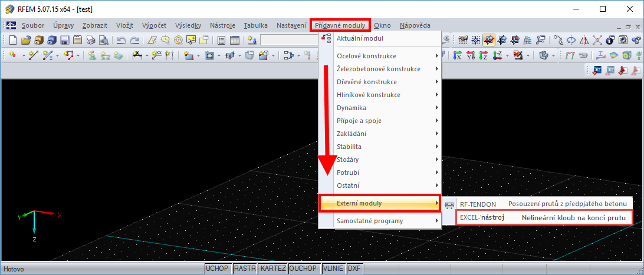Click the three gears icon

(x=636, y=40)
